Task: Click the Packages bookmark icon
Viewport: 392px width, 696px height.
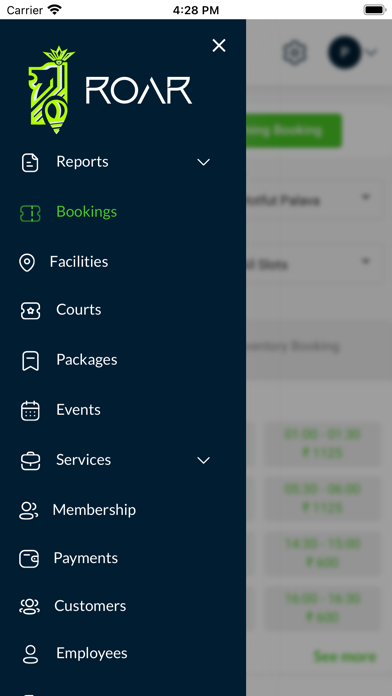Action: click(x=30, y=361)
